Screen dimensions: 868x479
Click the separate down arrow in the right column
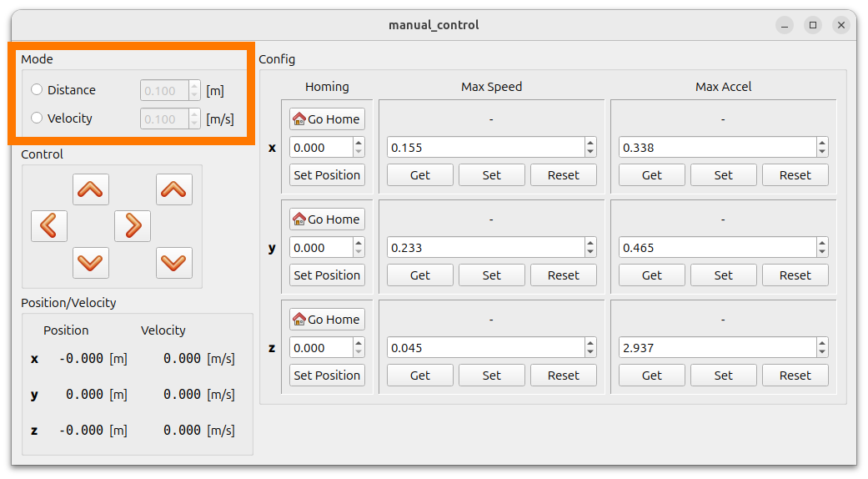174,263
